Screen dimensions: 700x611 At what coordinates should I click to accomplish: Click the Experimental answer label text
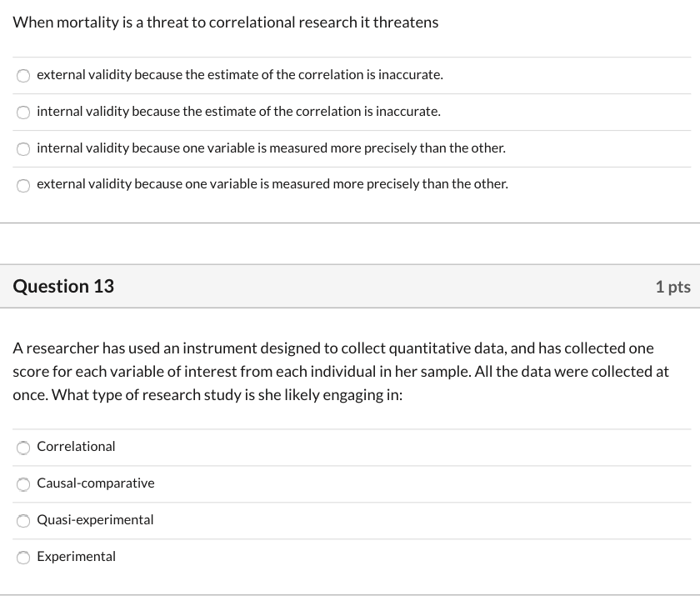76,556
